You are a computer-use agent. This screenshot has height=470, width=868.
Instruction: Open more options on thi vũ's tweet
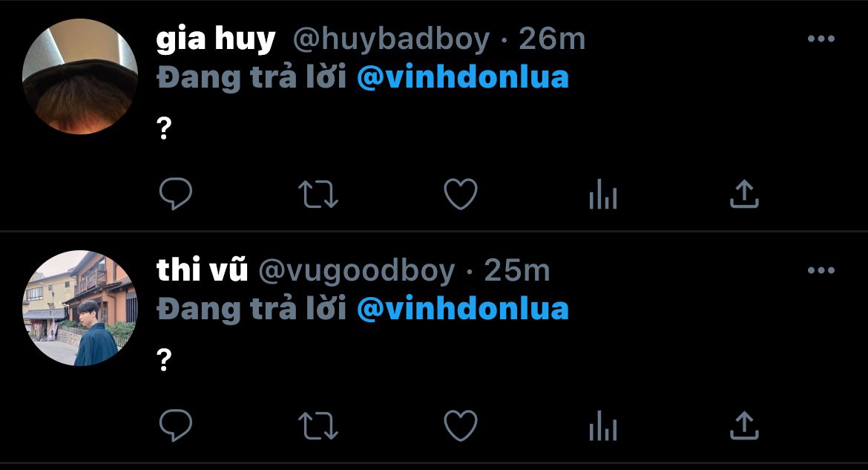pos(821,270)
